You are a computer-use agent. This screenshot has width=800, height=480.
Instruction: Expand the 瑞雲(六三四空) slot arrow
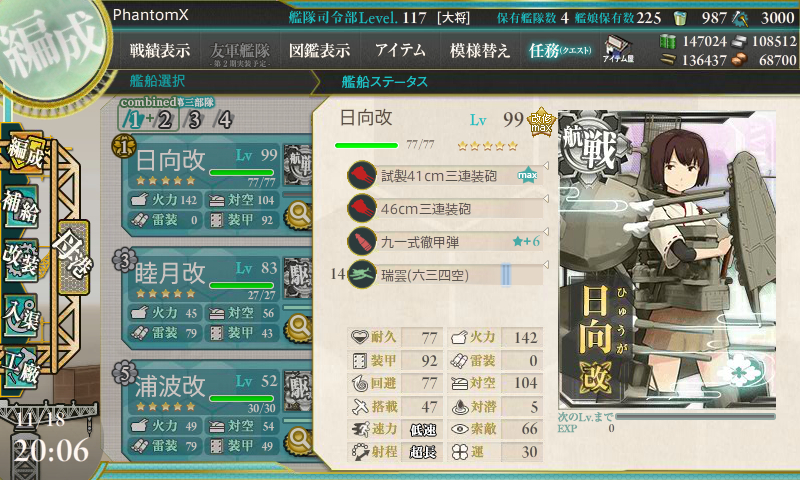pos(545,265)
